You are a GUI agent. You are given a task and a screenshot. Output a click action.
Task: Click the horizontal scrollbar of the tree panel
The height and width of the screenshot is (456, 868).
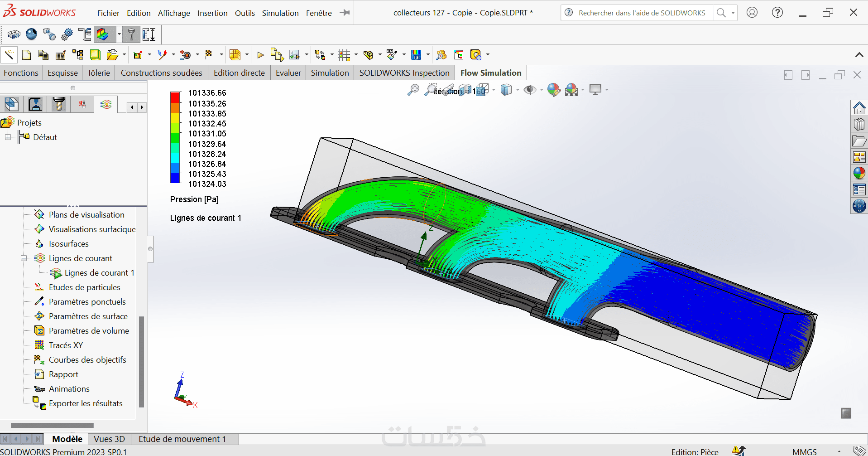pos(52,425)
